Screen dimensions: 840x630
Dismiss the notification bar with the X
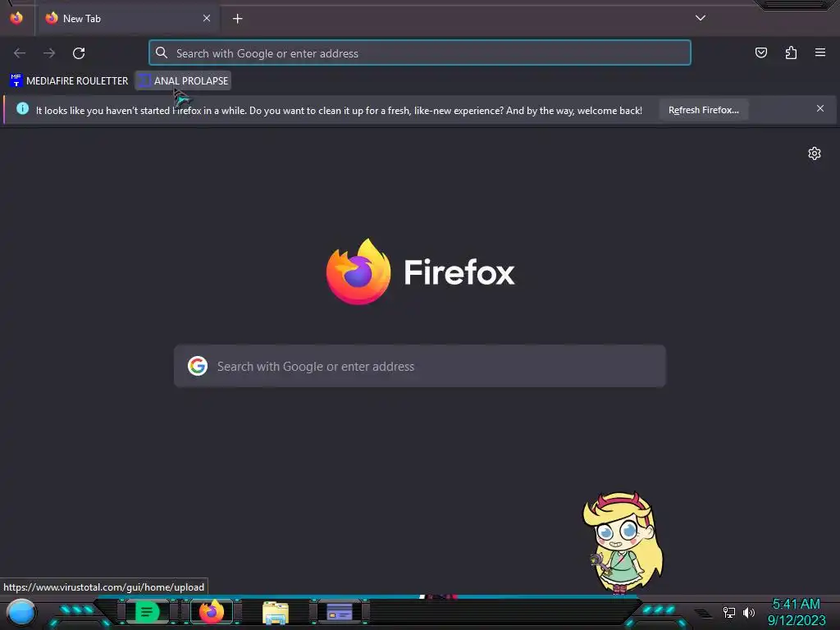pos(820,109)
